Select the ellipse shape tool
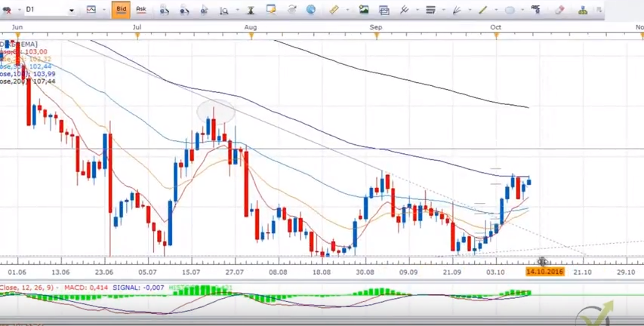The image size is (644, 326). [x=510, y=10]
